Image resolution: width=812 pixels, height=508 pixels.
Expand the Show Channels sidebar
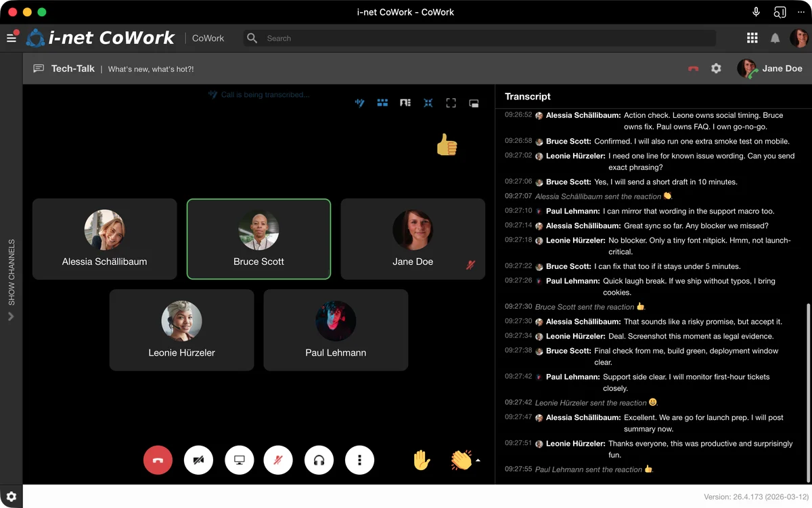(x=10, y=316)
